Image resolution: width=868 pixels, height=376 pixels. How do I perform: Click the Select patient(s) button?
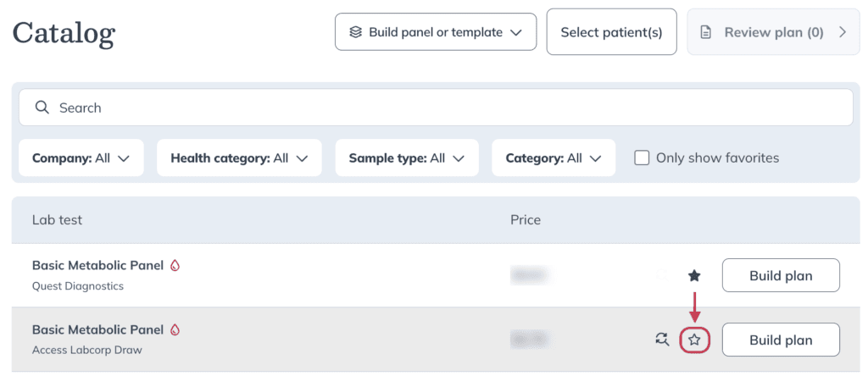(612, 32)
